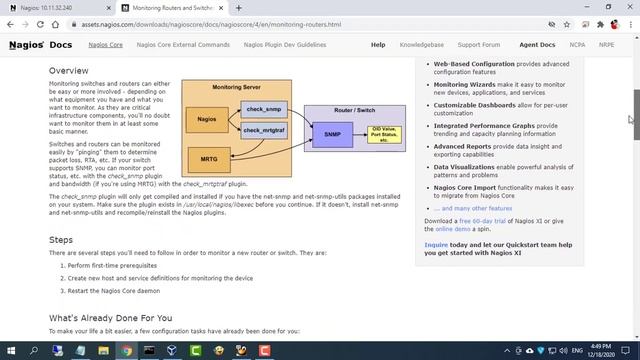Open the Support Forum link

pyautogui.click(x=479, y=45)
